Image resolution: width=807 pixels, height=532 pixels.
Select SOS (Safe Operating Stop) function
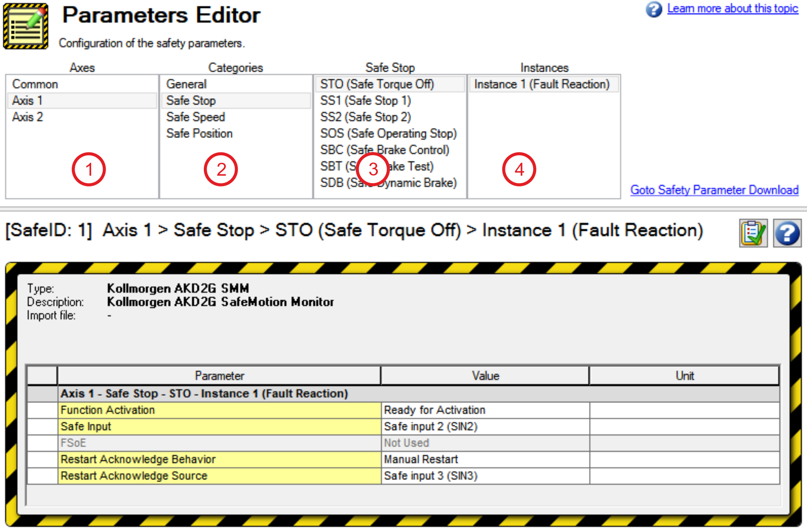(x=390, y=133)
